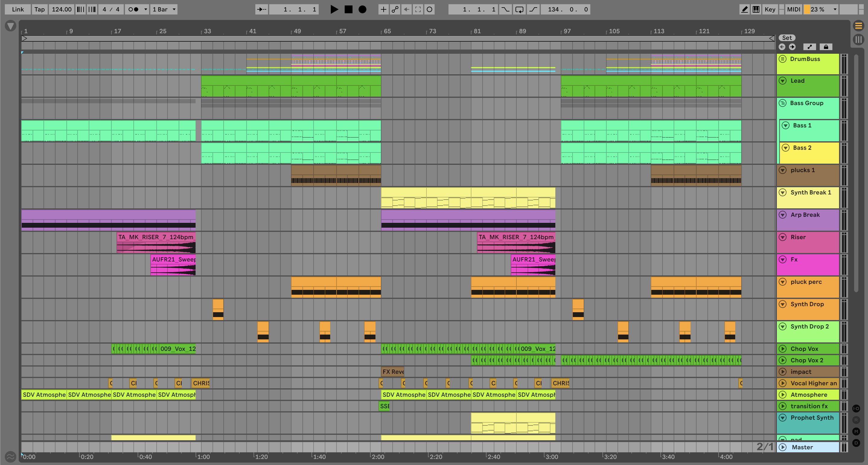Enable the Key Map Mode switch
Screen dimensions: 868x465
coord(770,9)
